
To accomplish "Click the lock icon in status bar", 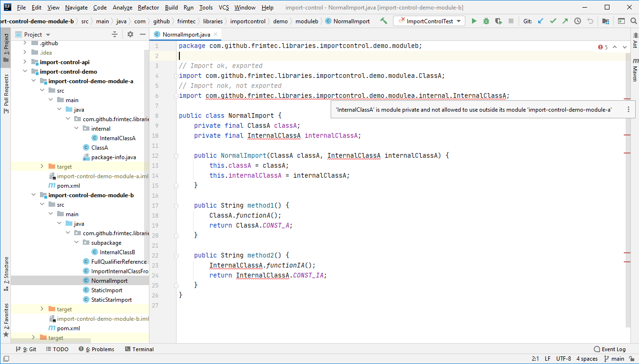I will coord(632,359).
